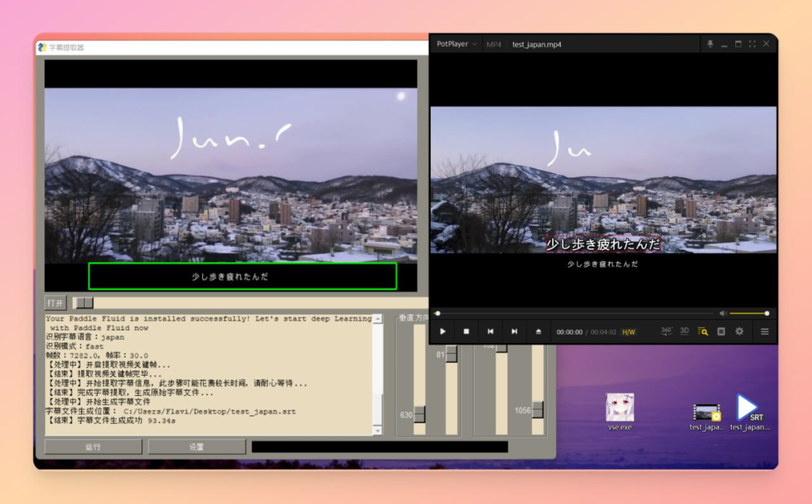Click the subtitle search icon in PotPlayer

(703, 331)
